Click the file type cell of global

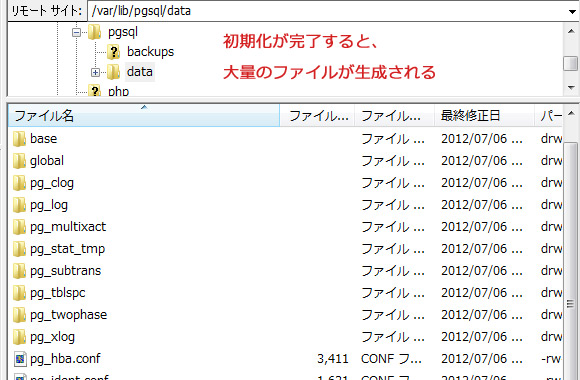pyautogui.click(x=392, y=161)
